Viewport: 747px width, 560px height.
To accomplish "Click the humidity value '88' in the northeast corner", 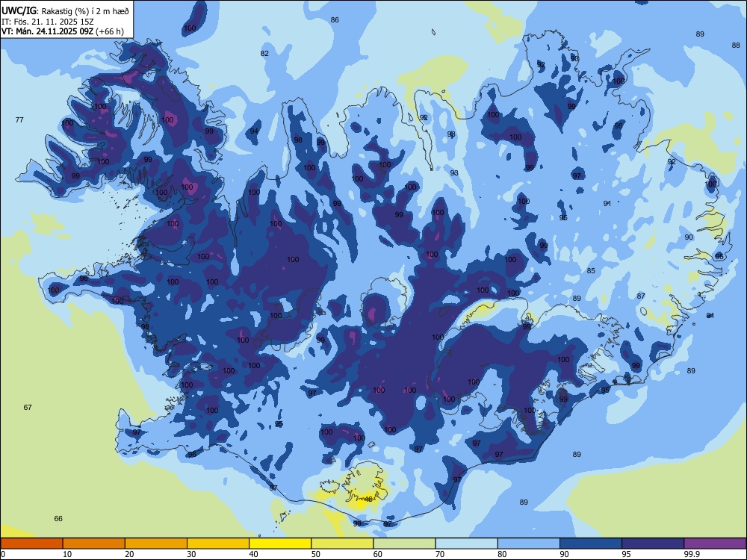I will pos(736,46).
